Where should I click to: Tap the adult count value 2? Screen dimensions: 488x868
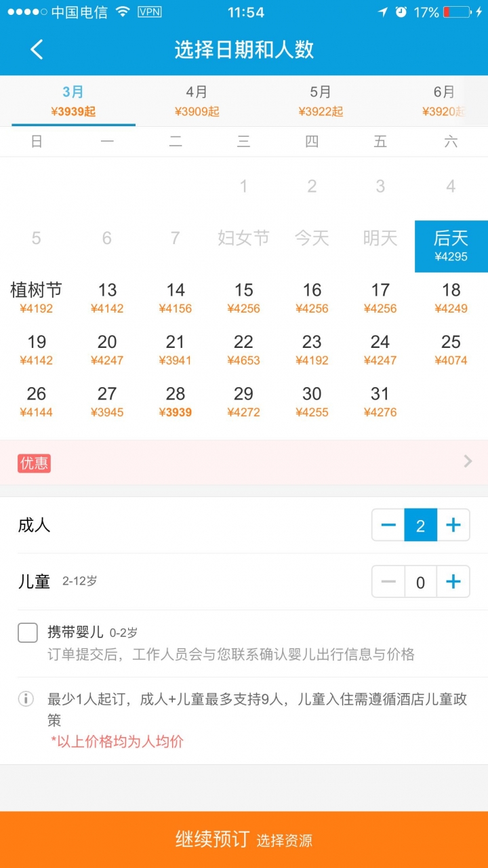coord(421,525)
